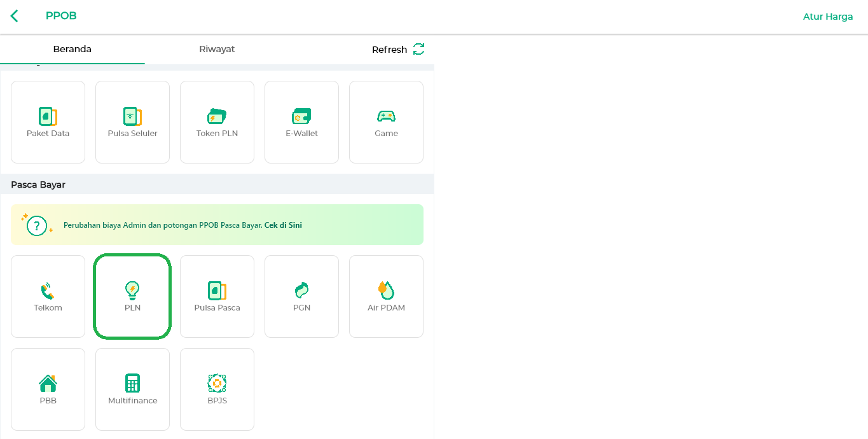Click the question mark info icon
The image size is (868, 439).
pos(38,225)
